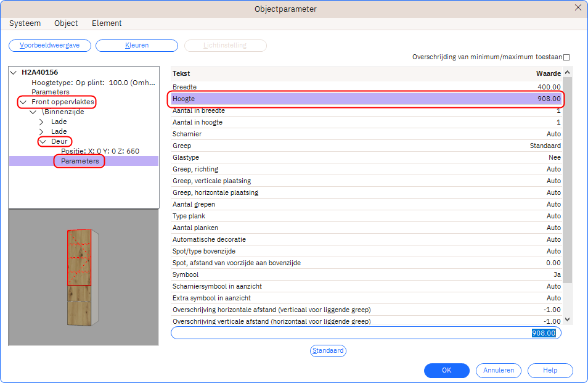Cancel with the Annuleren button
Image resolution: width=588 pixels, height=383 pixels.
(499, 371)
